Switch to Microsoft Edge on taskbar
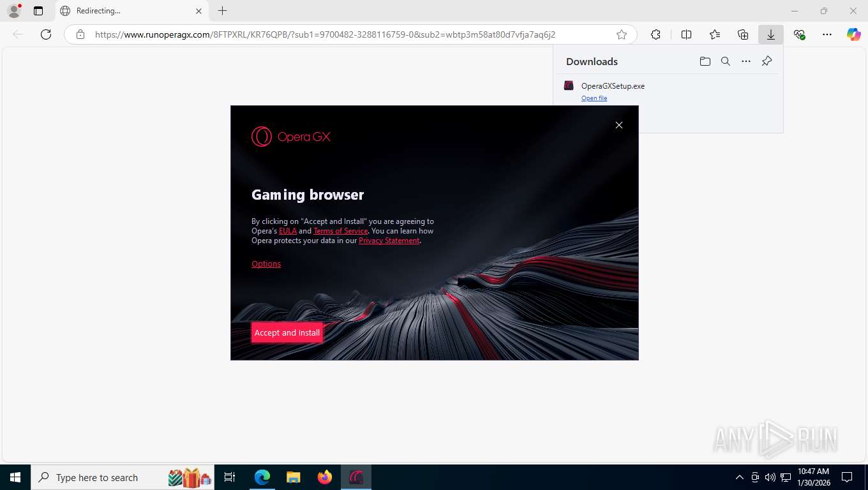Image resolution: width=868 pixels, height=490 pixels. (x=262, y=477)
